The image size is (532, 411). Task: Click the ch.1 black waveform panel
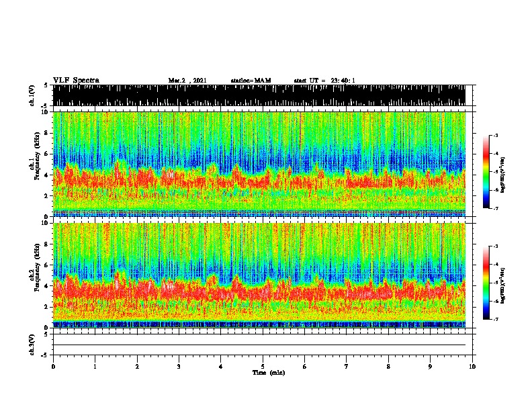tap(259, 95)
